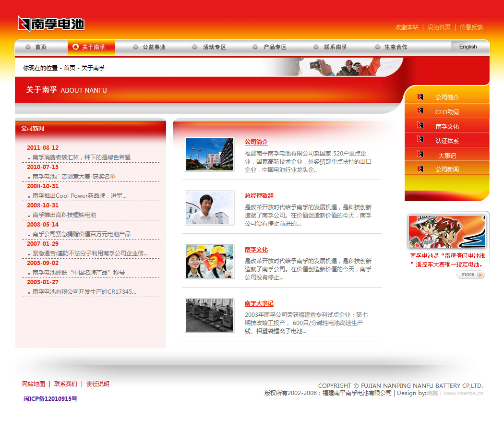
Task: Click the more button under the cartoon banner
Action: [470, 275]
